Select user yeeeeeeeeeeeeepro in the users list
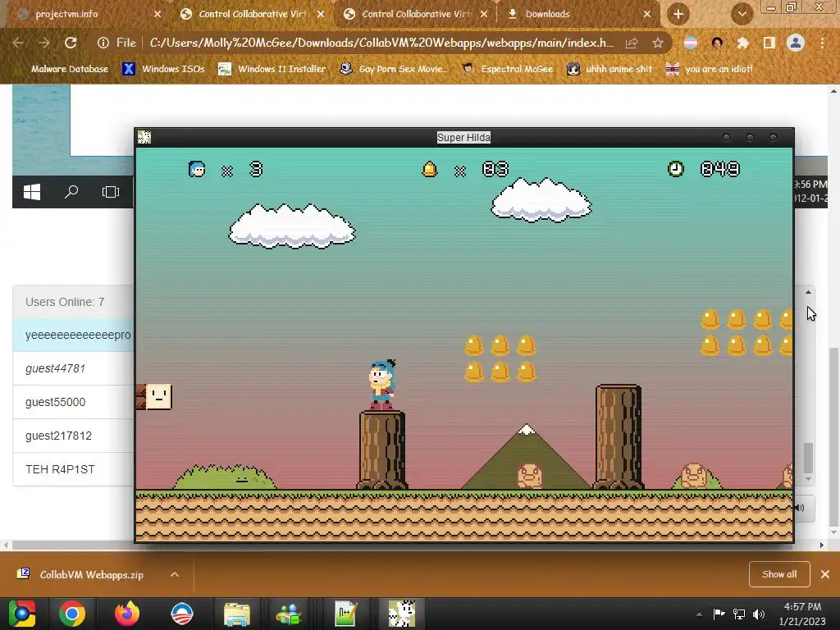The width and height of the screenshot is (840, 630). pyautogui.click(x=73, y=335)
